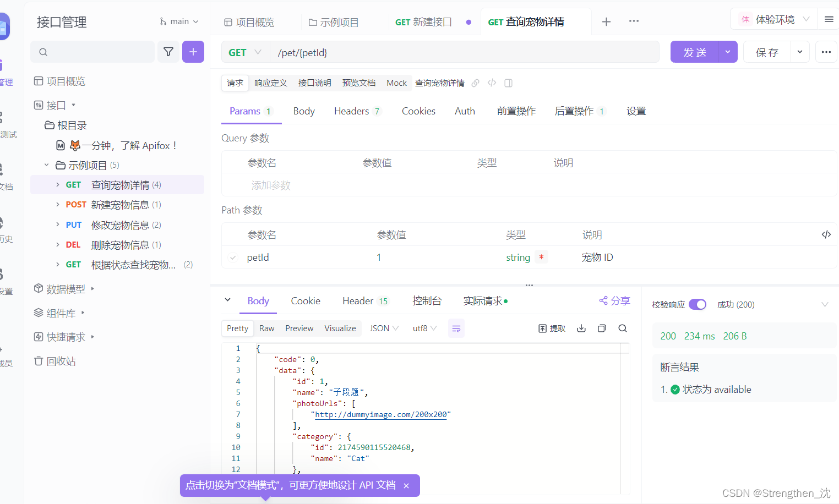Open the GET method dropdown

point(246,52)
